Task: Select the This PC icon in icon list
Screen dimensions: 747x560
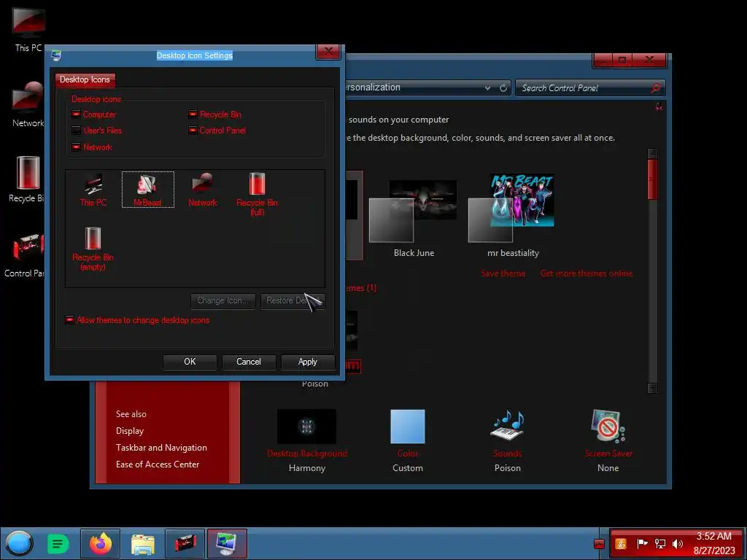Action: 93,190
